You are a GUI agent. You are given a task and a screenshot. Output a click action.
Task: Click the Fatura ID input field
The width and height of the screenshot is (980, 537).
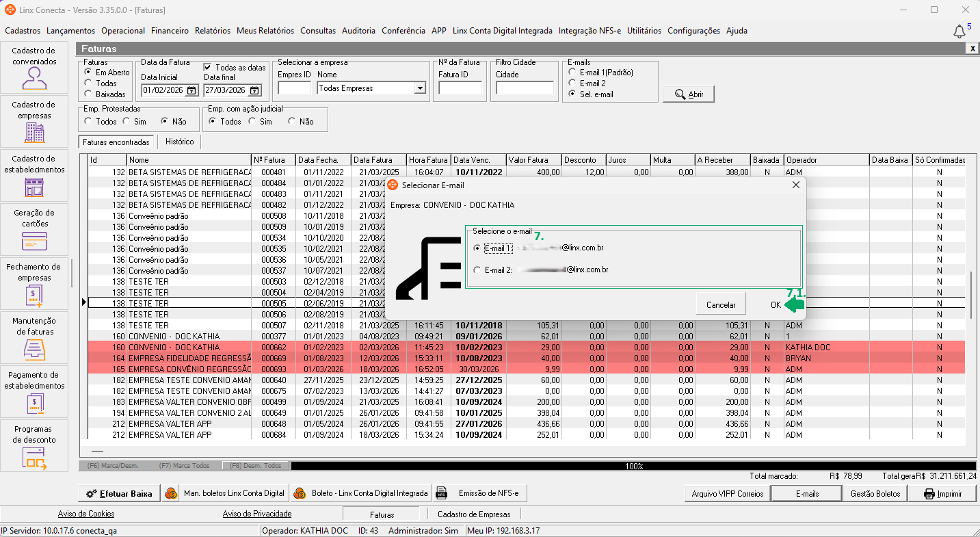tap(460, 88)
